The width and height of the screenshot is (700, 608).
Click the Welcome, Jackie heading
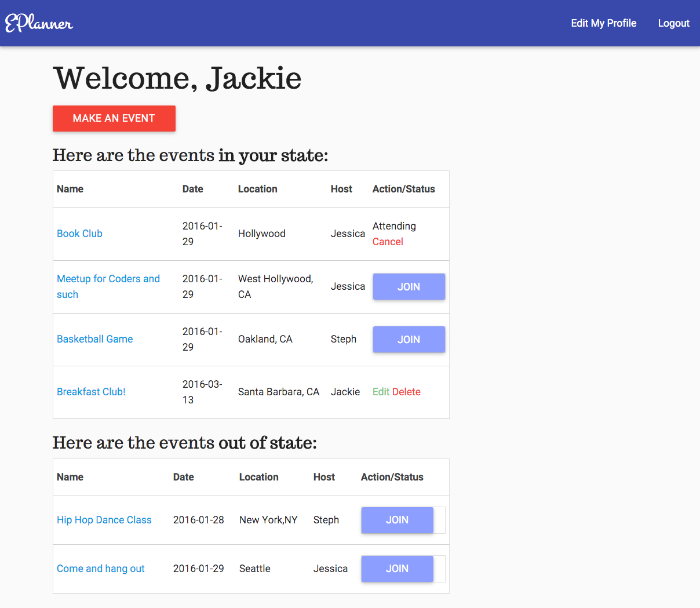[x=177, y=78]
